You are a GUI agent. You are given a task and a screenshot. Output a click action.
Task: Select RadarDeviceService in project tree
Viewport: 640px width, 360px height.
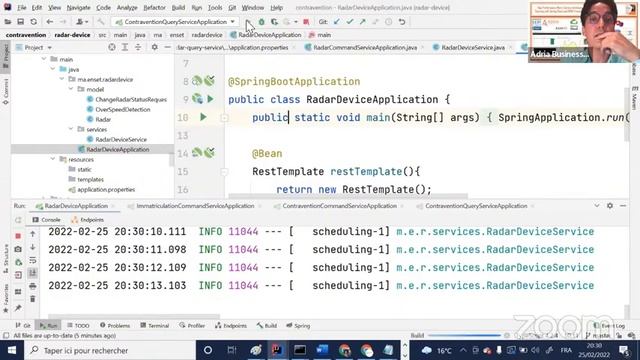pyautogui.click(x=121, y=139)
